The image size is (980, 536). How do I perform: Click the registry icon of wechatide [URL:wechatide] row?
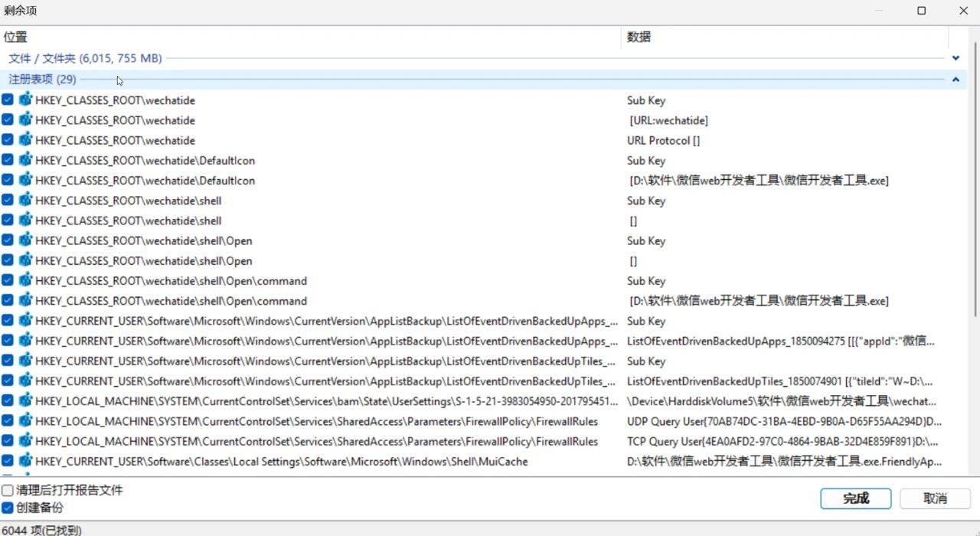pyautogui.click(x=25, y=119)
